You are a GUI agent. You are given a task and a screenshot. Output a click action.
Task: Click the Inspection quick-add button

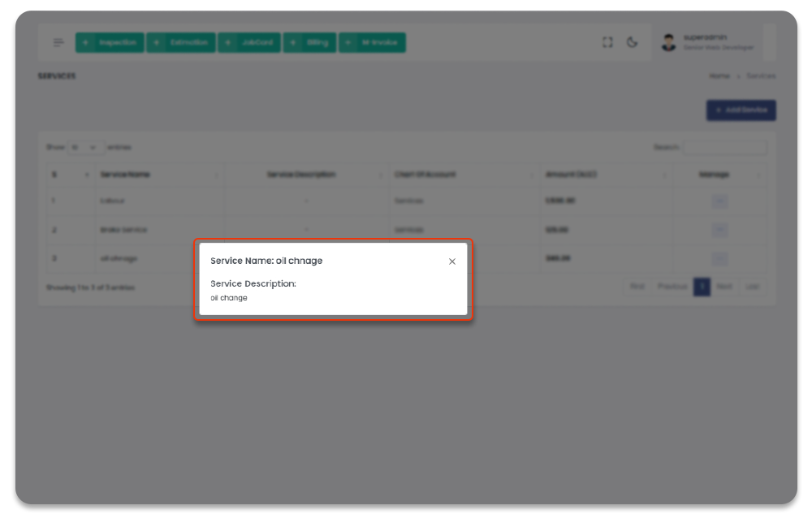110,43
